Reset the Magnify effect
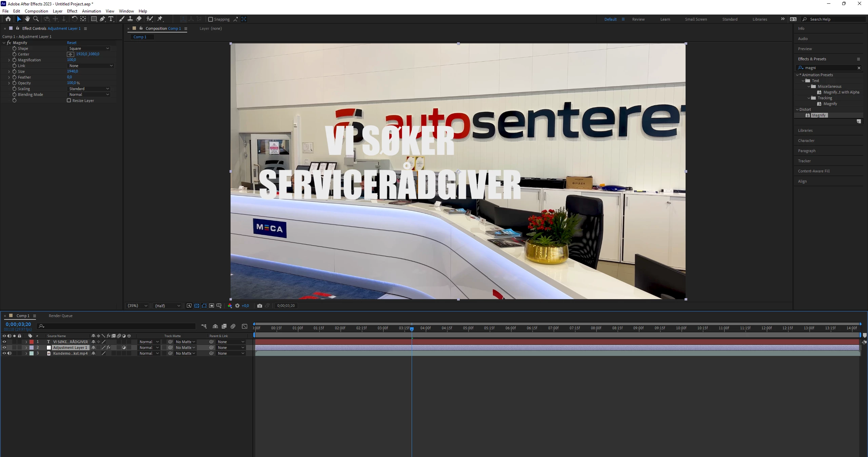Screen dimensions: 868x457 (x=72, y=43)
